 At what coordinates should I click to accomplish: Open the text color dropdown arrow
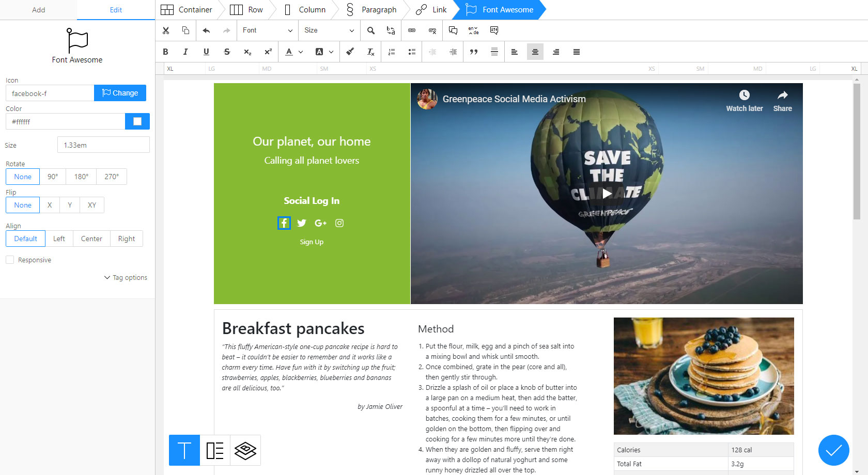pos(301,52)
